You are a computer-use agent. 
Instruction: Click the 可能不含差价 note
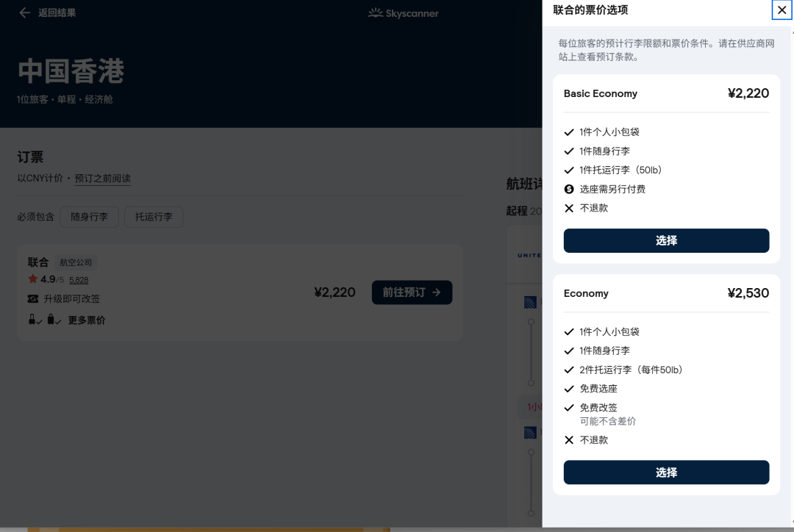click(608, 421)
